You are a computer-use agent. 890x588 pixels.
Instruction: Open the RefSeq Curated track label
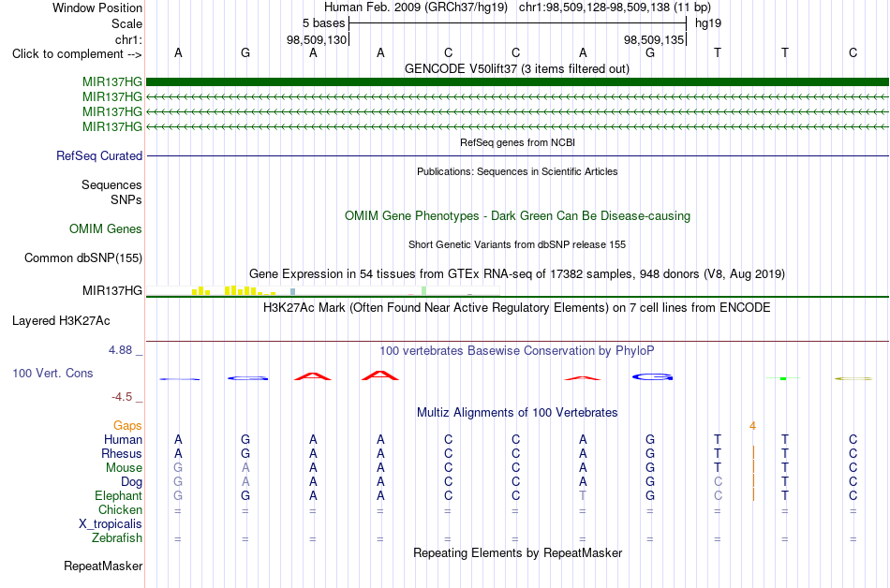click(98, 156)
